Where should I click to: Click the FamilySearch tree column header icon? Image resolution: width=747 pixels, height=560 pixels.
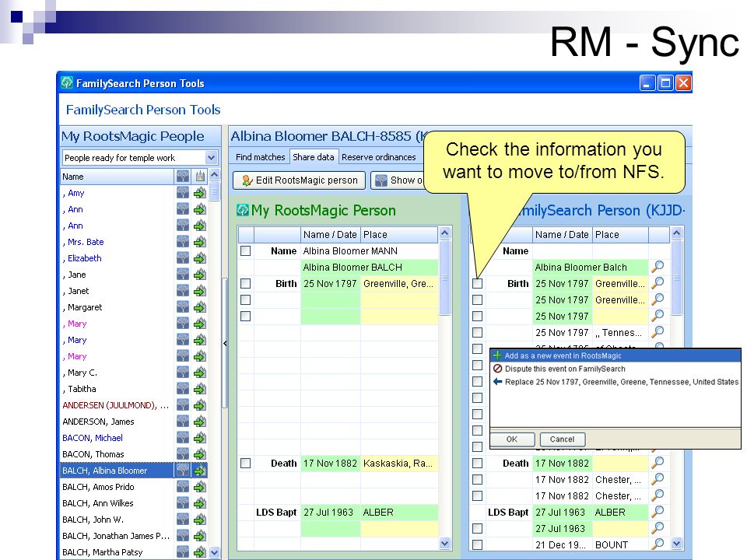click(182, 177)
